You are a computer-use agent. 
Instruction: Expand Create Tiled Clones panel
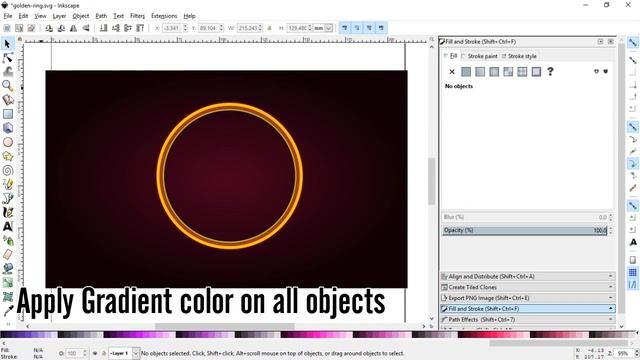(x=527, y=287)
